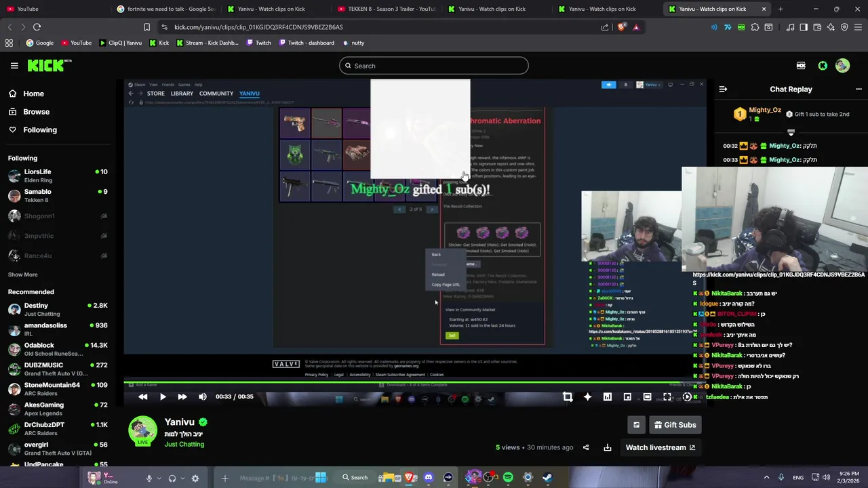868x488 pixels.
Task: Click the sparkle effects icon in player
Action: click(587, 397)
